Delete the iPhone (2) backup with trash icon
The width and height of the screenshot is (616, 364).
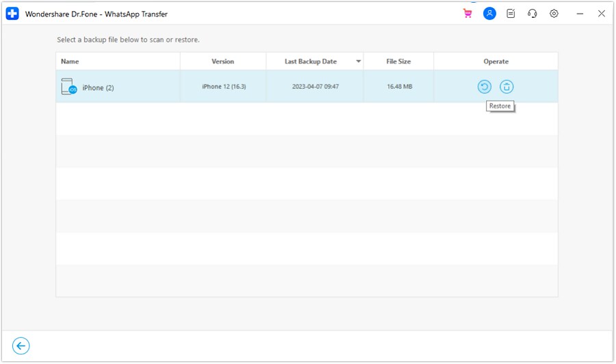pos(506,86)
